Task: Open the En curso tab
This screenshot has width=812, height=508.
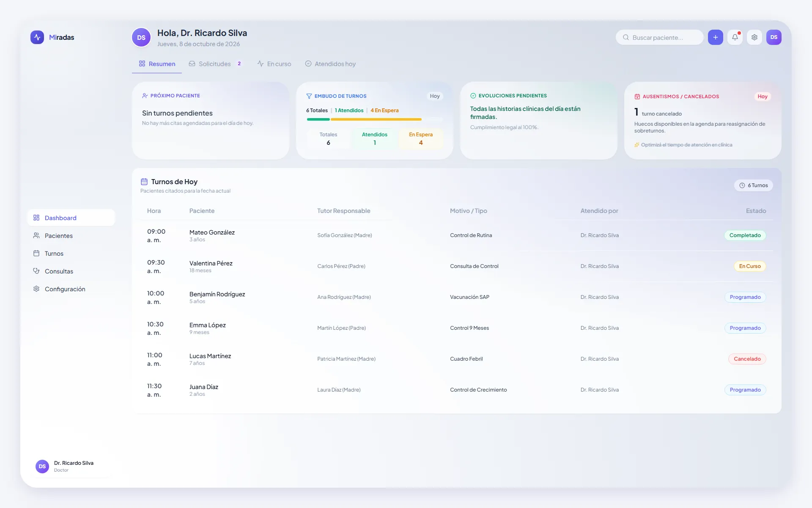Action: (274, 64)
